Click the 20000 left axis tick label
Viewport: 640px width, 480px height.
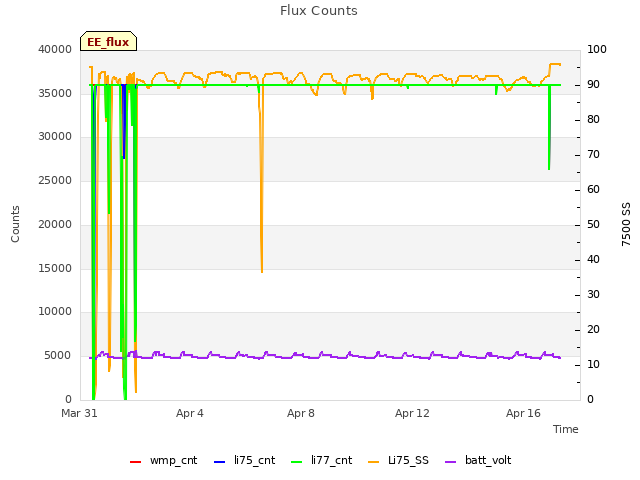point(55,224)
